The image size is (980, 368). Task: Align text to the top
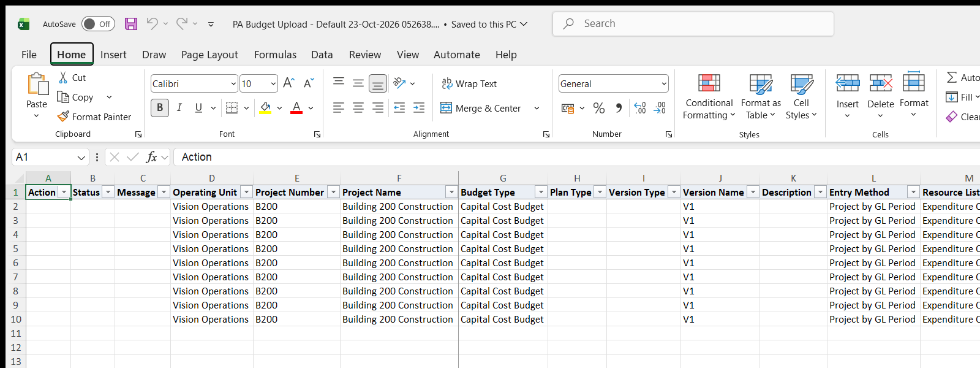point(339,83)
